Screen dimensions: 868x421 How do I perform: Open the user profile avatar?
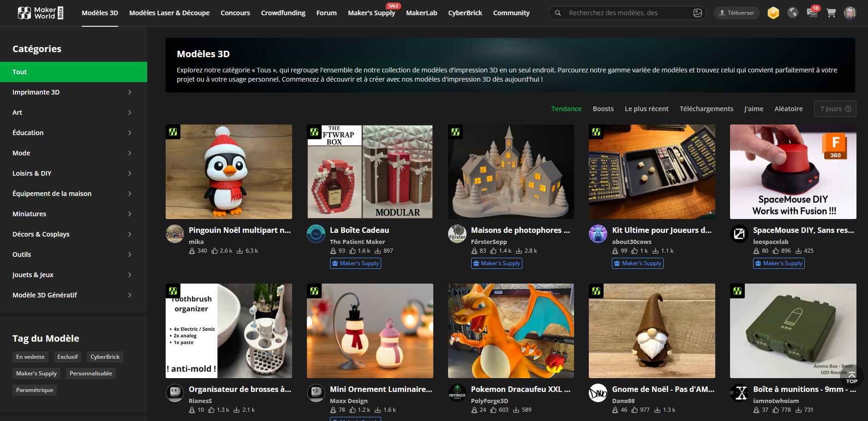tap(850, 13)
